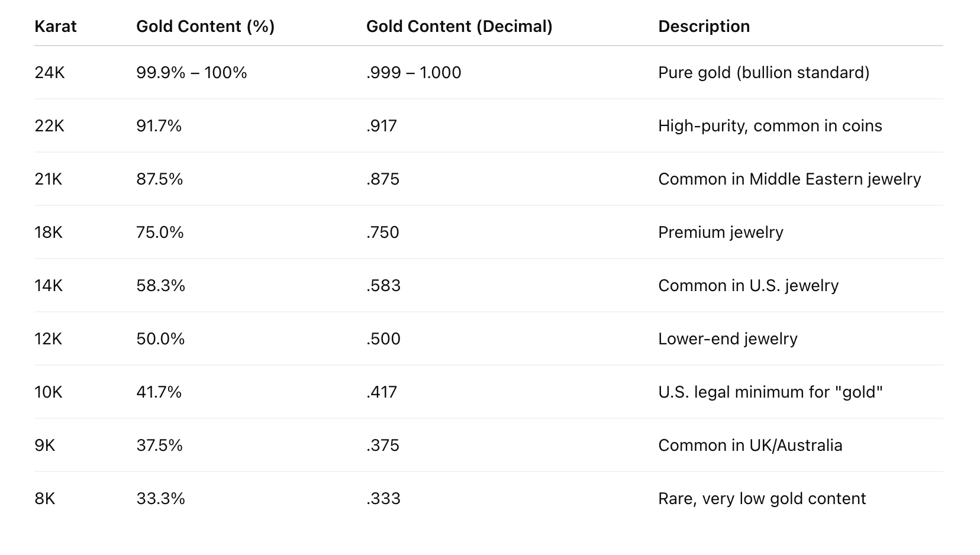Click the 50.0% percentage cell
This screenshot has height=555, width=980.
(x=160, y=339)
